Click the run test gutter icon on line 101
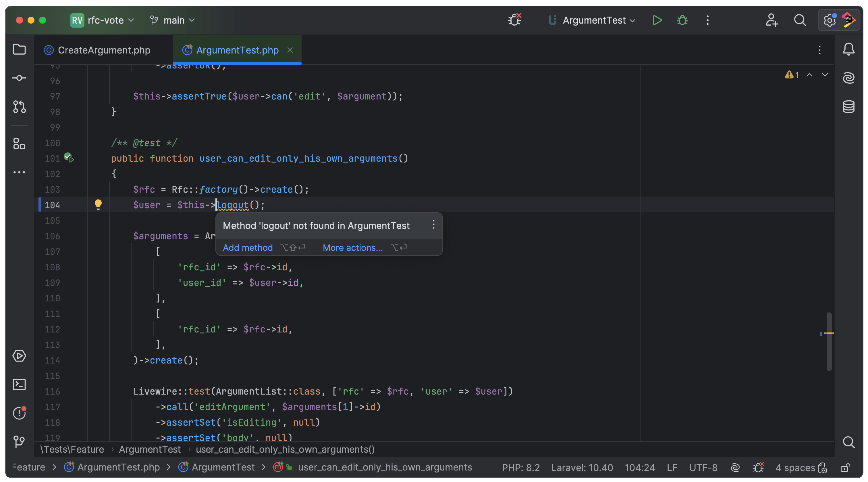868x482 pixels. 69,158
